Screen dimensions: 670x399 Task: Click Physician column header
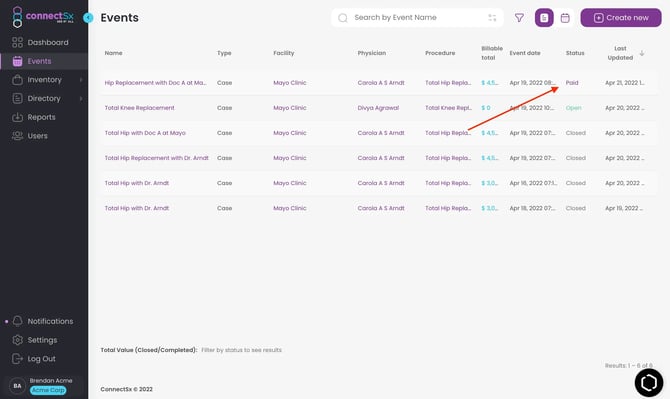click(372, 53)
